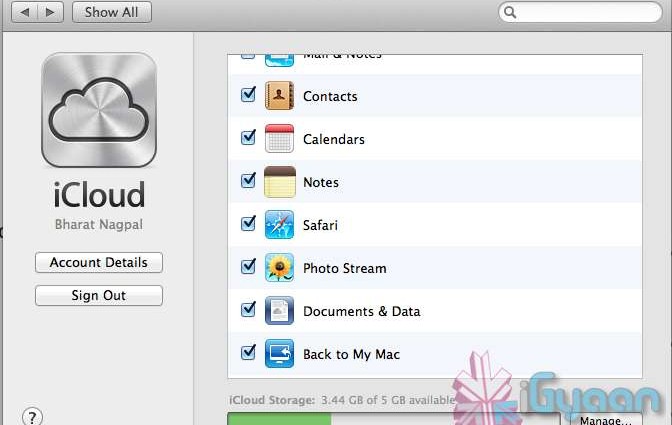Click the Safari compass icon

(279, 225)
